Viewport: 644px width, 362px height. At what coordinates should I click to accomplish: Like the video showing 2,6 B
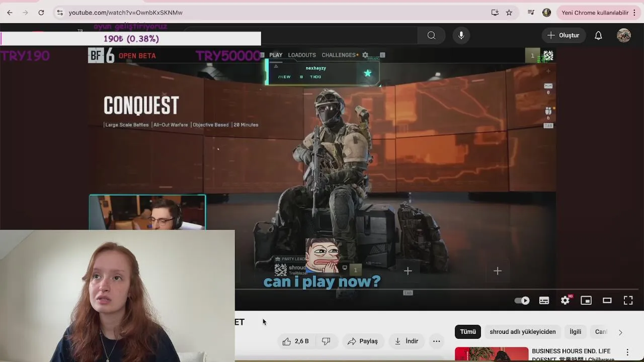pyautogui.click(x=296, y=341)
